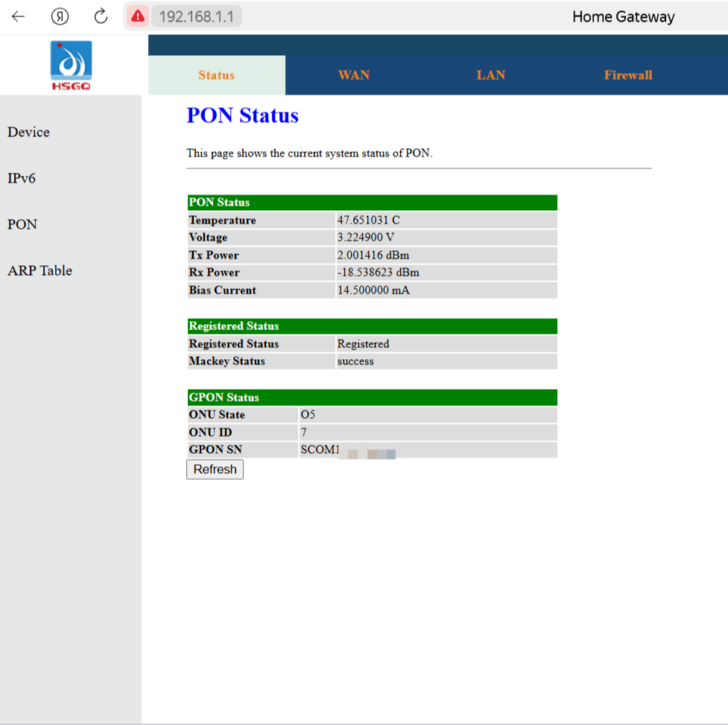Open the Yandex browser home icon
This screenshot has width=728, height=725.
(60, 16)
